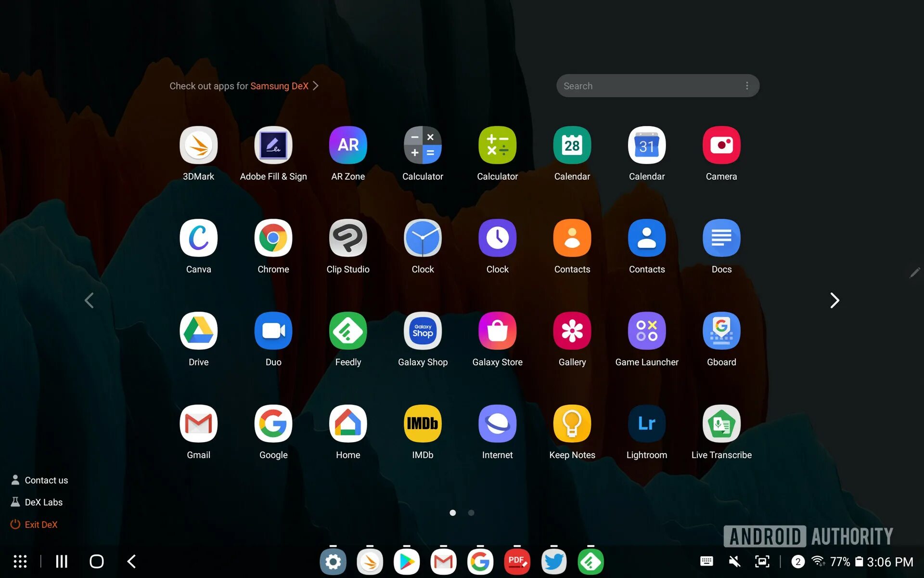Launch Adobe Fill & Sign

[273, 145]
